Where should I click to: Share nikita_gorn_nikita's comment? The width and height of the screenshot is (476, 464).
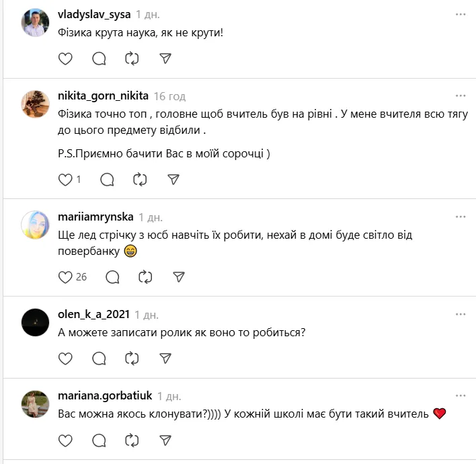(x=173, y=180)
